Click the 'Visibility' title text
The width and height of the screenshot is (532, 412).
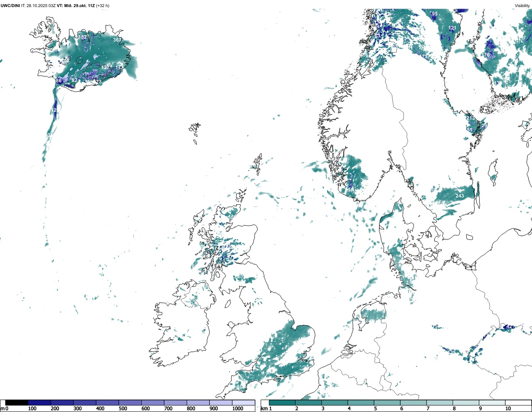(522, 6)
